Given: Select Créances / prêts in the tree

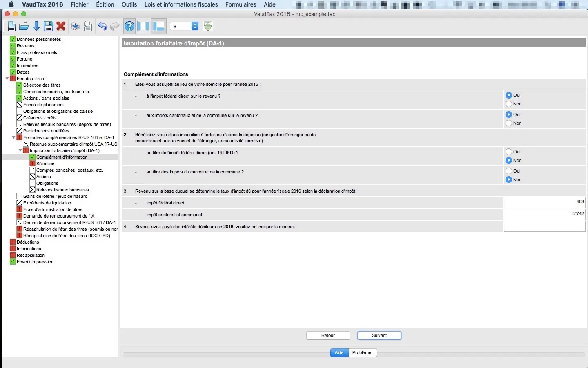Looking at the screenshot, I should [40, 118].
